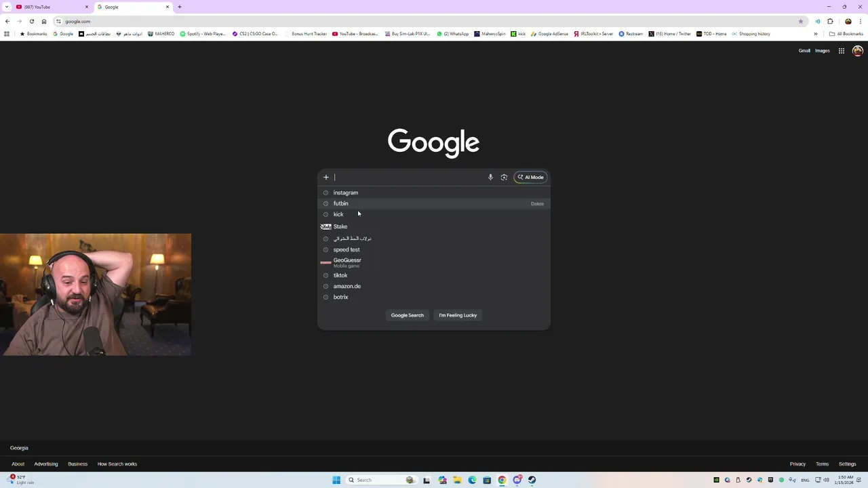Open the Terms footer link
Screen dimensions: 868x488
coord(822,464)
